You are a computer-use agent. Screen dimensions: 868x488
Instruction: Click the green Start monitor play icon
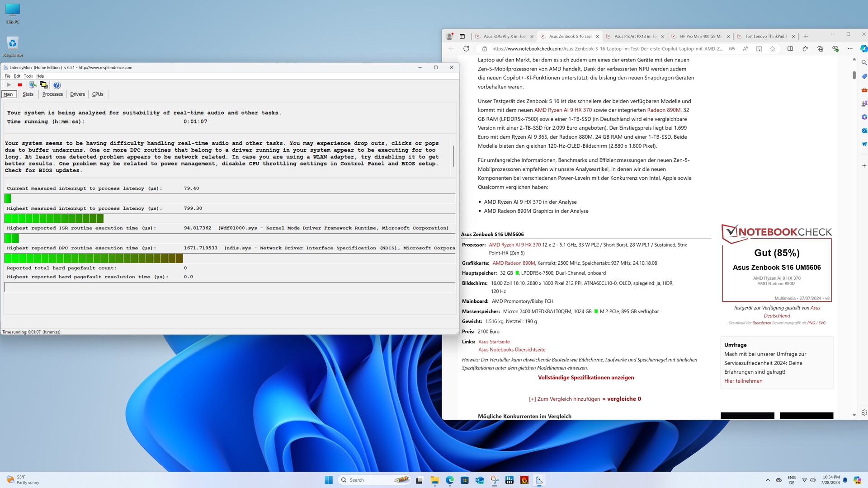click(9, 85)
